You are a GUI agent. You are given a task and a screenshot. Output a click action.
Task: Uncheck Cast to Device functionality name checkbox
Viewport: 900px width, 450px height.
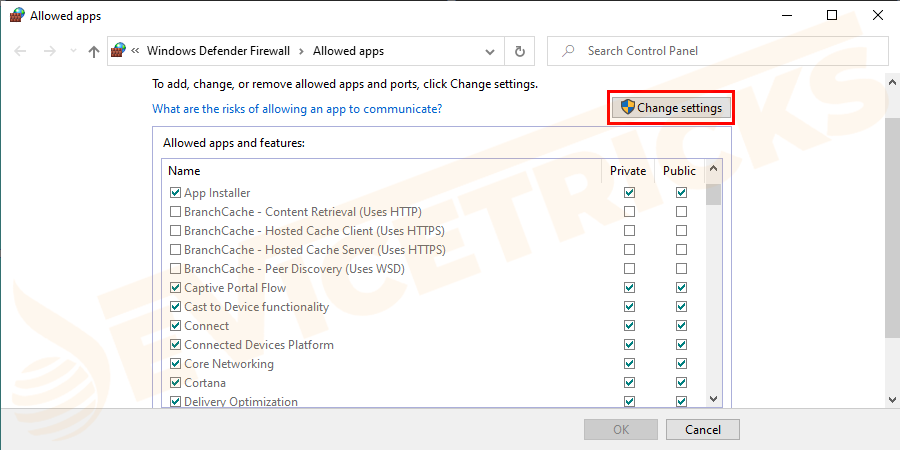point(176,307)
